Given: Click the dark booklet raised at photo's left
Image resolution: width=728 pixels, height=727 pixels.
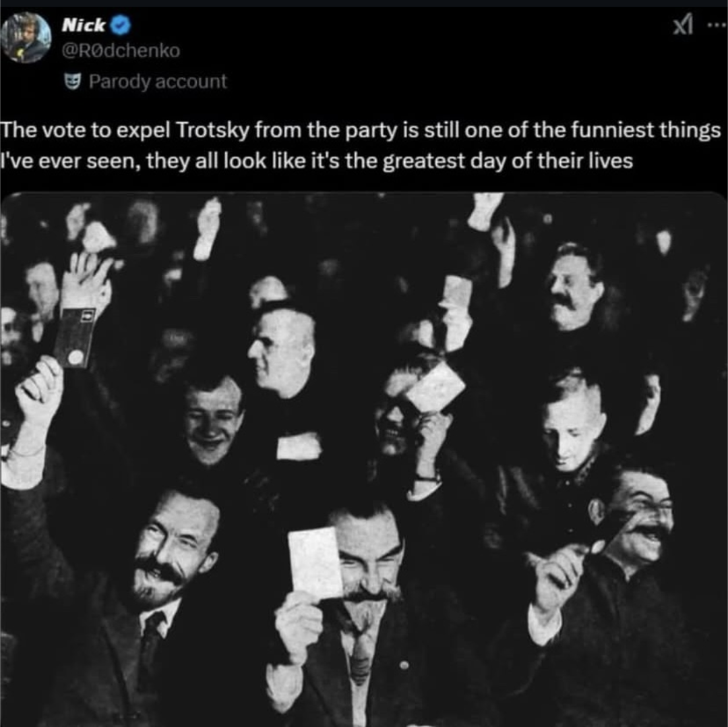Looking at the screenshot, I should pos(74,336).
